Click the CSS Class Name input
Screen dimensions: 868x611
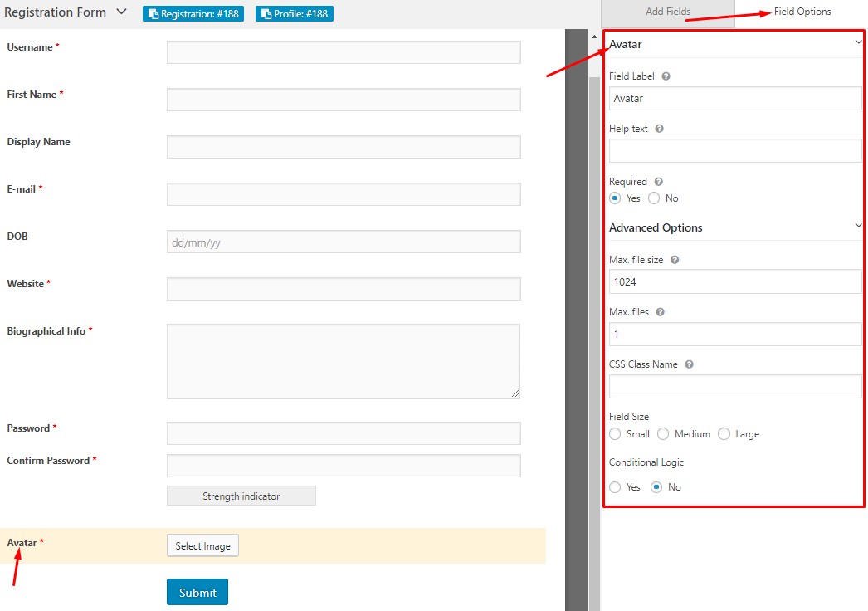click(735, 387)
